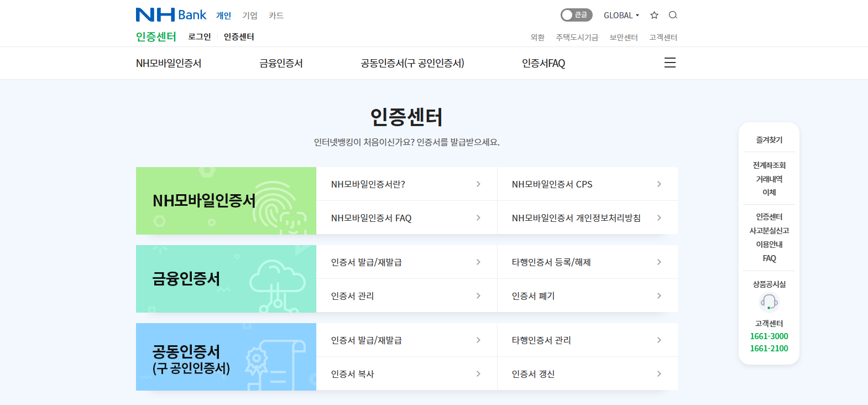This screenshot has height=405, width=868.
Task: Click chevron beside 개인정보처리방침
Action: click(659, 218)
